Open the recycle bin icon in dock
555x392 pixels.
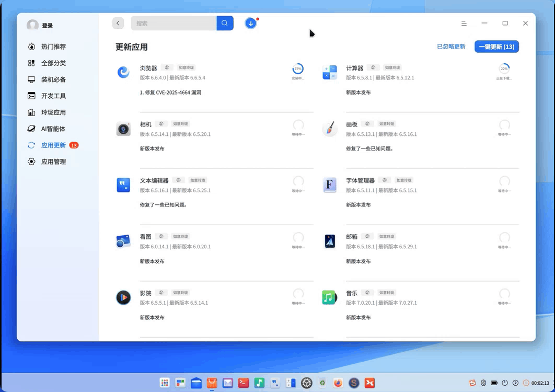coord(322,383)
